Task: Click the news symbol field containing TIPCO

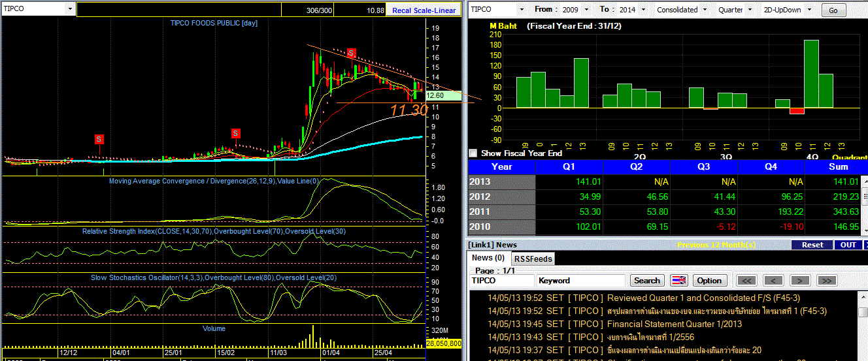Action: tap(501, 281)
